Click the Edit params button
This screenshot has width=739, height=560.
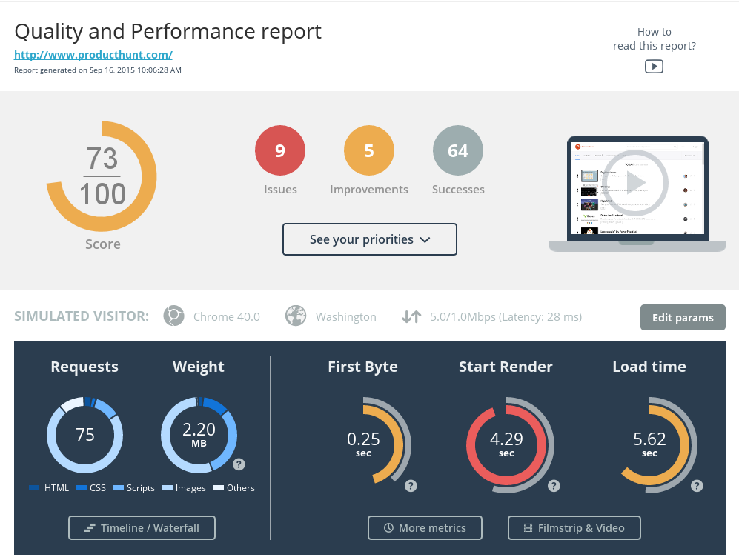(683, 317)
